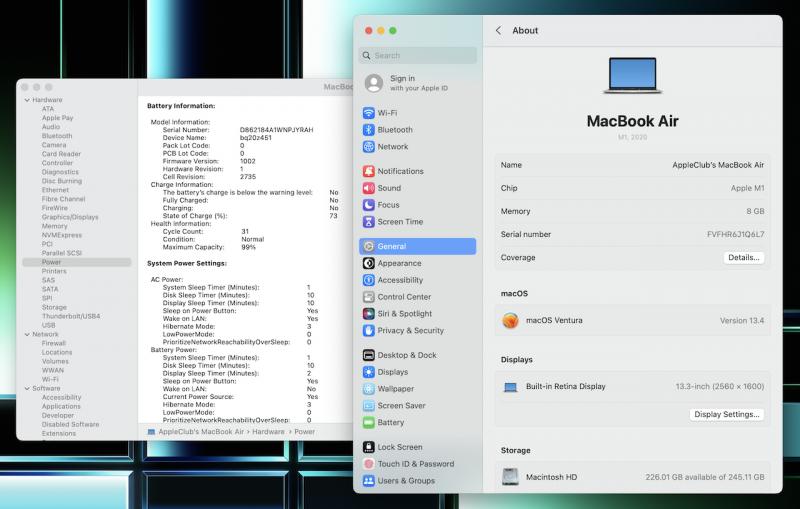
Task: Open Wi-Fi settings icon in sidebar
Action: (368, 113)
